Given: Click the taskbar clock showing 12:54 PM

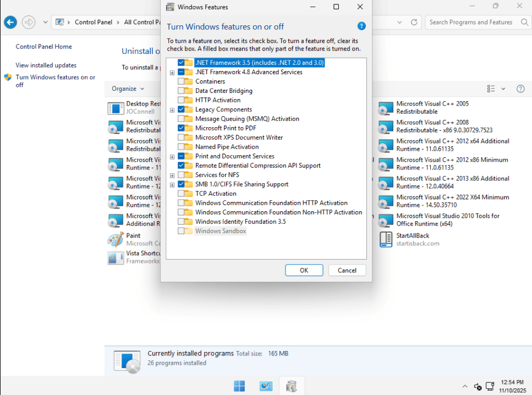Looking at the screenshot, I should (x=512, y=386).
